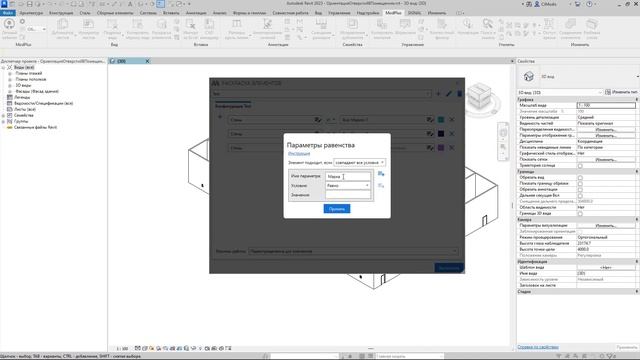
Task: Select Ведомости/Спецификации in project browser
Action: pos(43,104)
